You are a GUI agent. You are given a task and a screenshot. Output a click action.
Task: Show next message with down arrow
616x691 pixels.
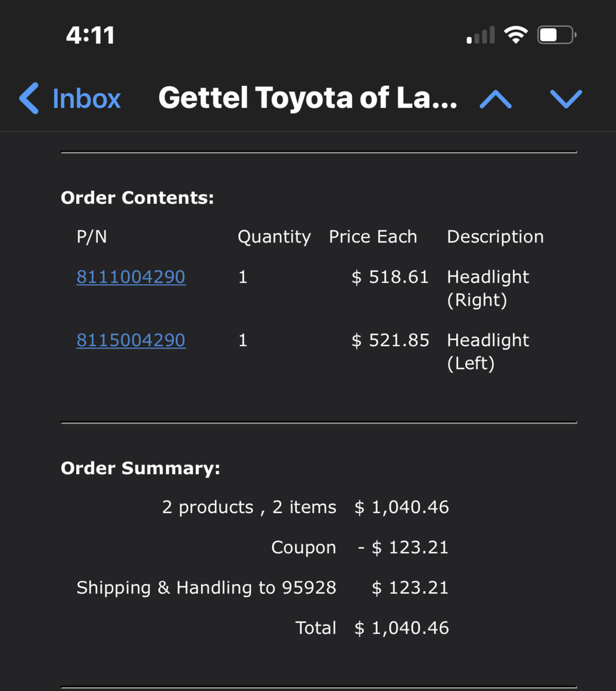point(566,99)
